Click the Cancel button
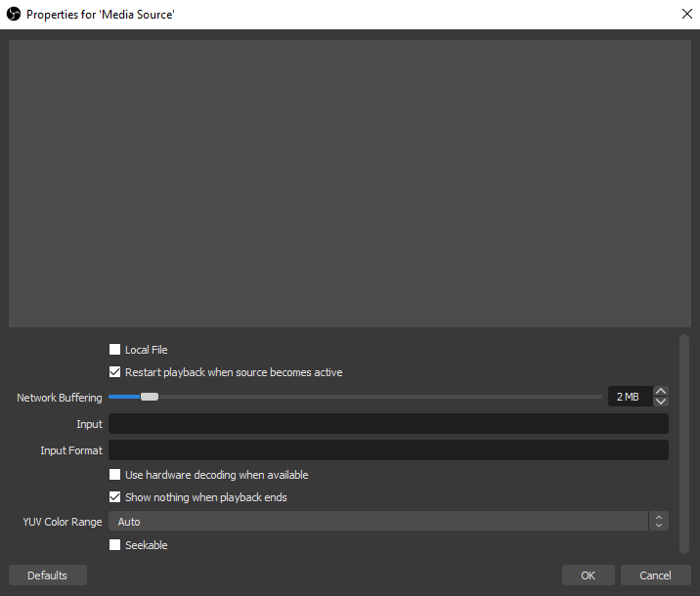700x596 pixels. pyautogui.click(x=655, y=575)
